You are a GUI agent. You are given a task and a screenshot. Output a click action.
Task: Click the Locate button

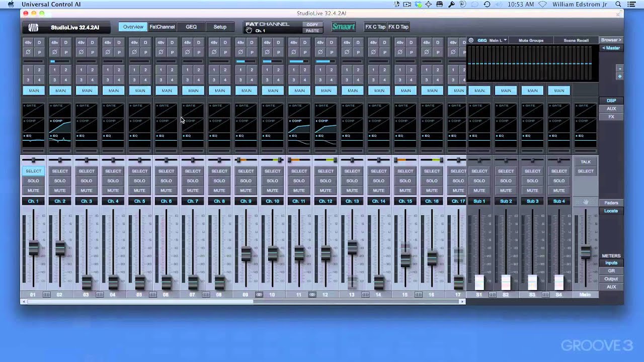pos(611,211)
